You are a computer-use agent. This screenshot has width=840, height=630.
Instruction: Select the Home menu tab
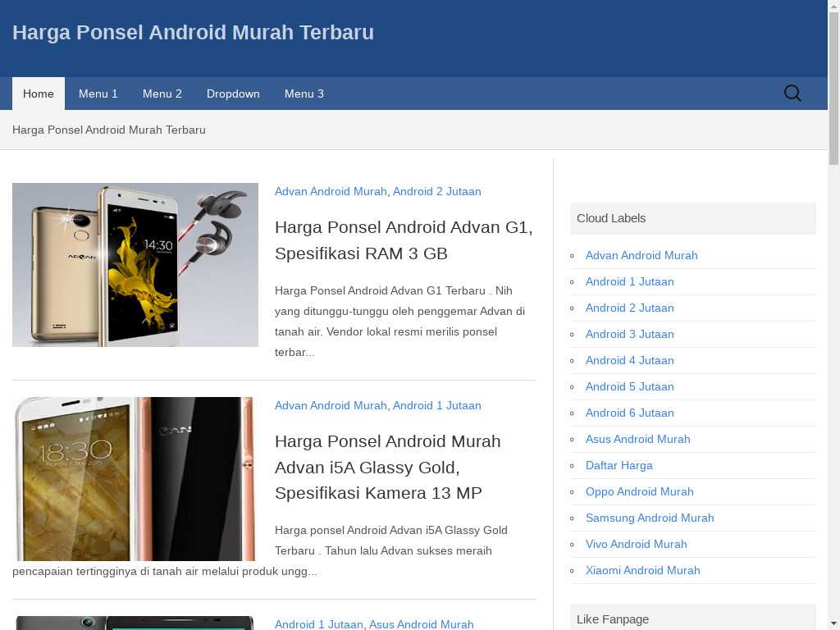coord(39,94)
